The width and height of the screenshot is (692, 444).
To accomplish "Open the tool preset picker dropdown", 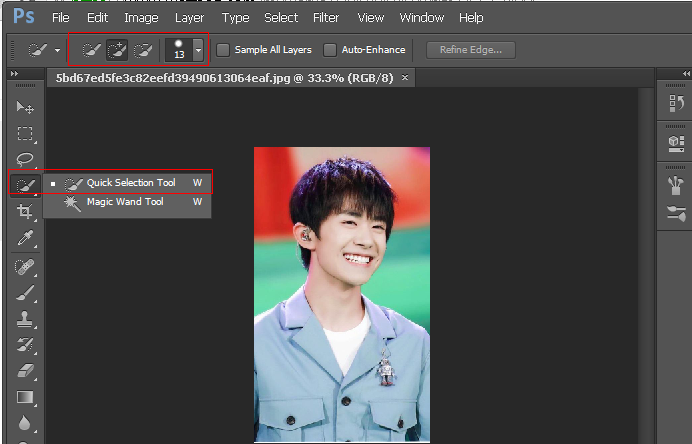I will click(57, 50).
